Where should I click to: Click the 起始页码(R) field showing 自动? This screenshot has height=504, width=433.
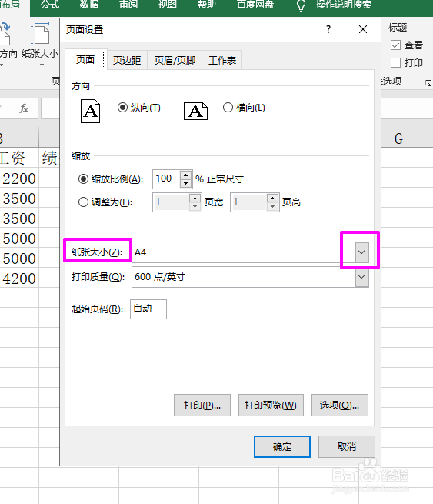pos(148,309)
